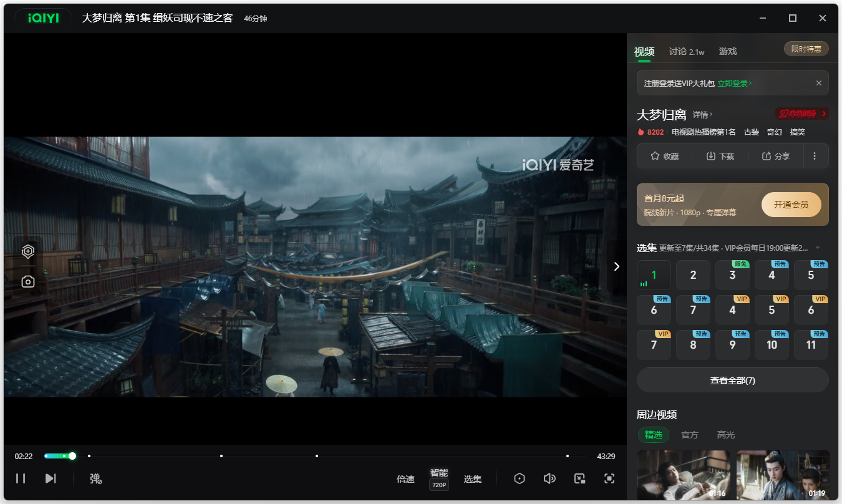Open the 倍速 playback speed menu
The height and width of the screenshot is (504, 842).
405,479
